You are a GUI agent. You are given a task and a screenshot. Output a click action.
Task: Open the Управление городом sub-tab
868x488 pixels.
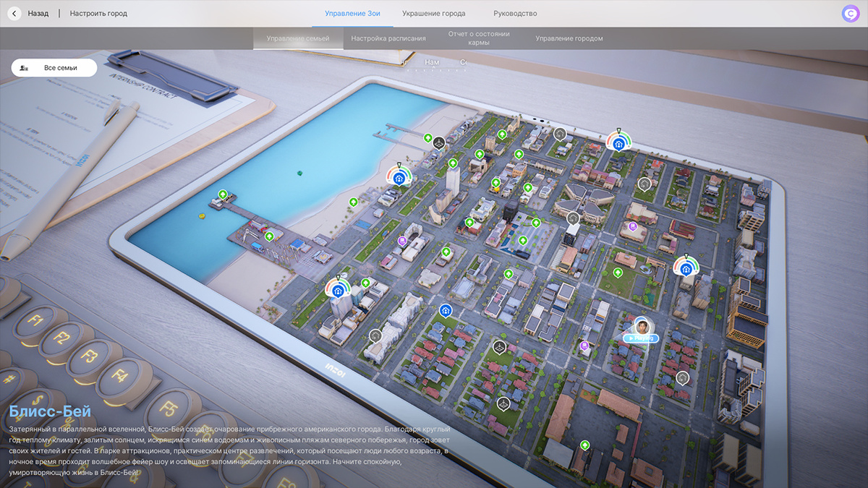pyautogui.click(x=569, y=38)
